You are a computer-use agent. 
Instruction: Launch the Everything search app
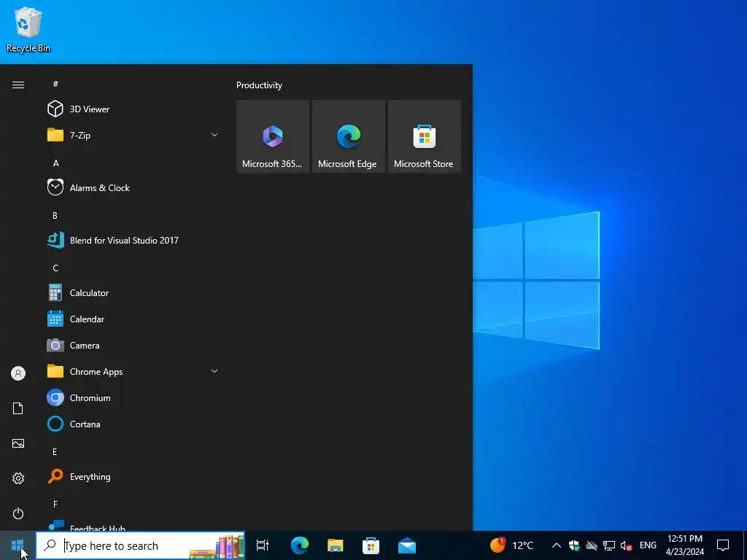(133, 477)
